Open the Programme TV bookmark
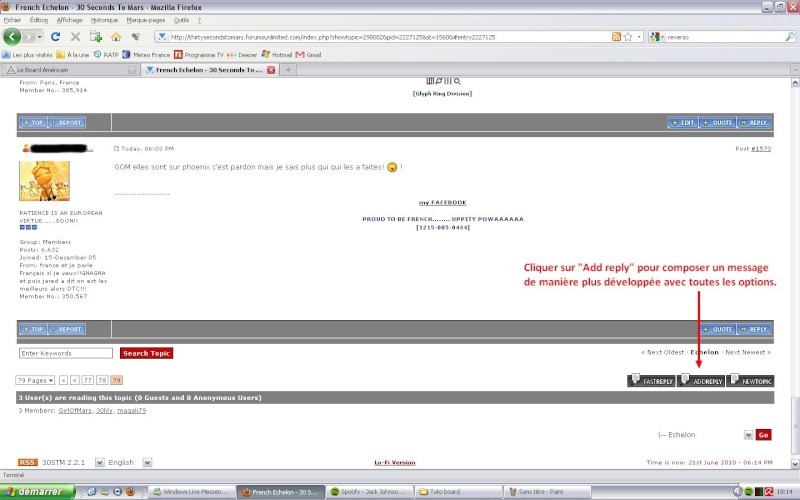Viewport: 800px width, 500px height. [199, 55]
